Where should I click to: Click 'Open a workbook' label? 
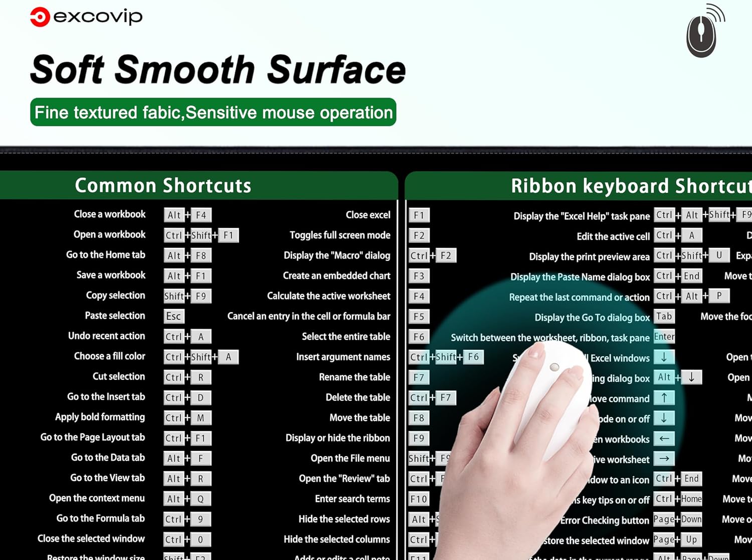(109, 234)
